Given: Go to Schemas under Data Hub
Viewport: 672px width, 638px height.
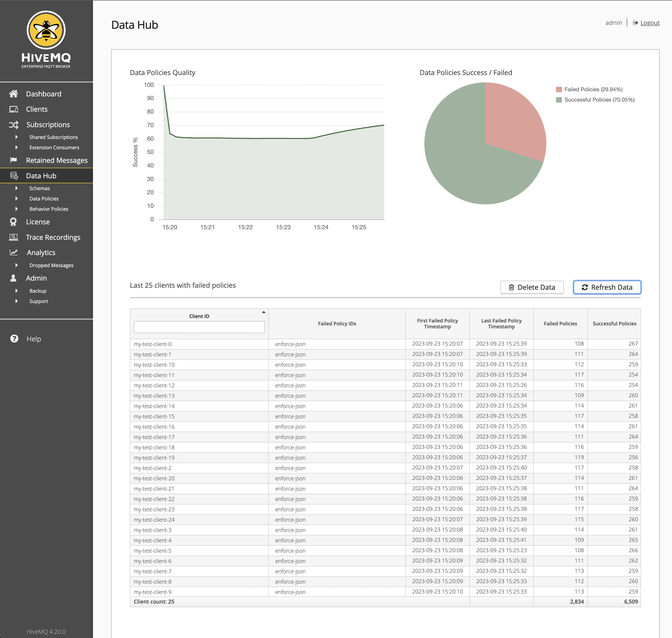Looking at the screenshot, I should click(39, 188).
